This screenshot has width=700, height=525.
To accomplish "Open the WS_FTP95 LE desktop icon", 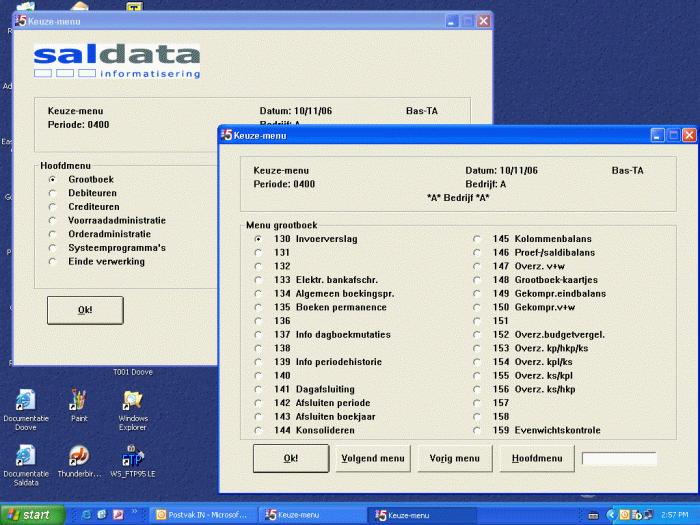I will [133, 457].
